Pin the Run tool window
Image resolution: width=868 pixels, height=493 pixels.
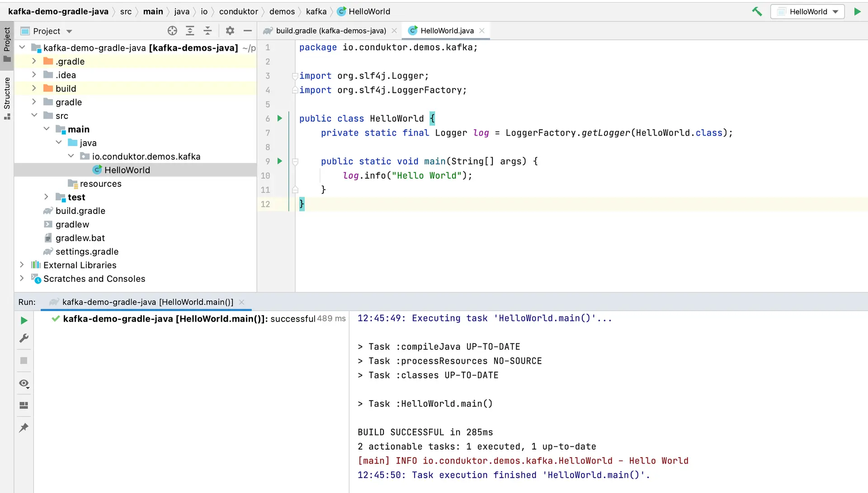point(24,427)
